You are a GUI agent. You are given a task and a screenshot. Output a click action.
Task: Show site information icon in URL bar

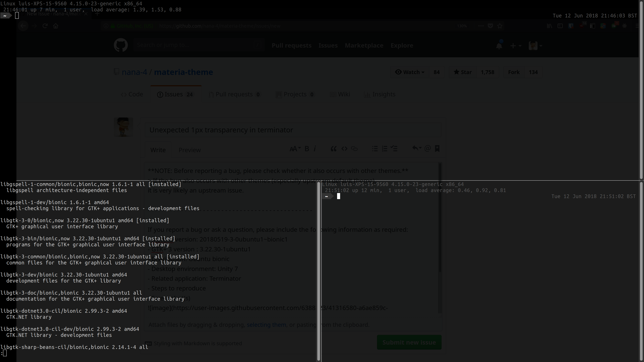pos(106,26)
